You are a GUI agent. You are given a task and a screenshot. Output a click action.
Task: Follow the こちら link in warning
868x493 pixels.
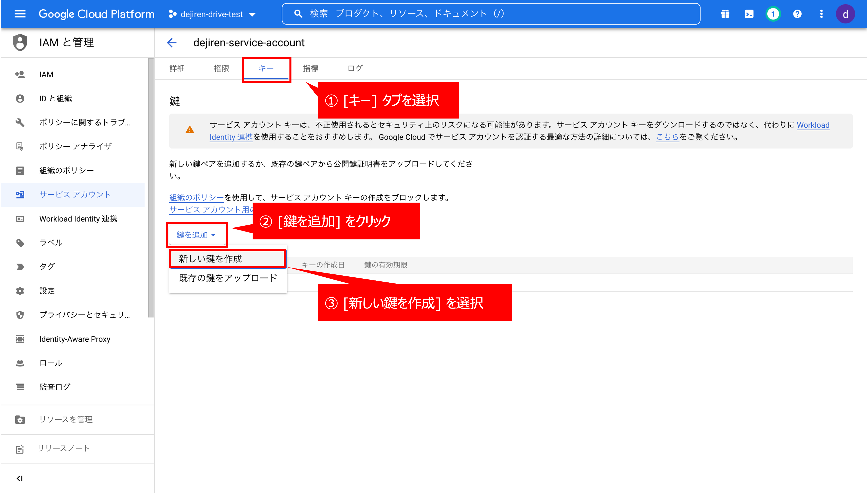click(667, 137)
